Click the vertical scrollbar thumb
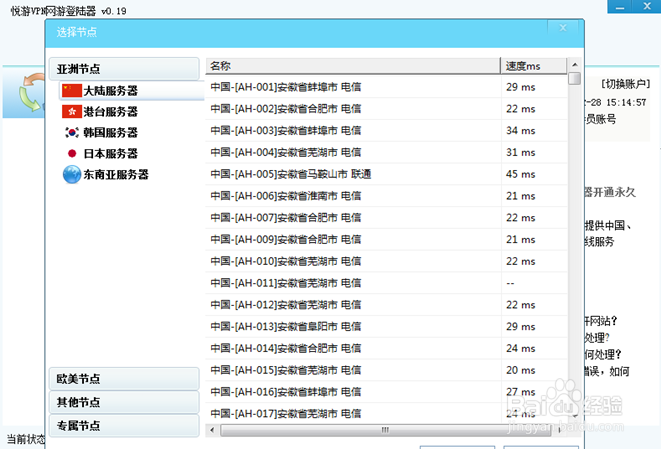Viewport: 661px width, 449px height. (575, 78)
